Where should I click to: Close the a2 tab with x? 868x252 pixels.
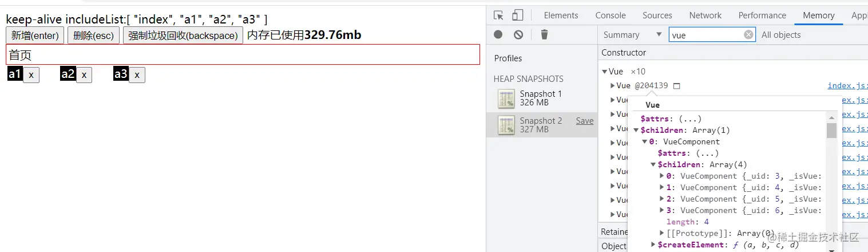click(84, 75)
